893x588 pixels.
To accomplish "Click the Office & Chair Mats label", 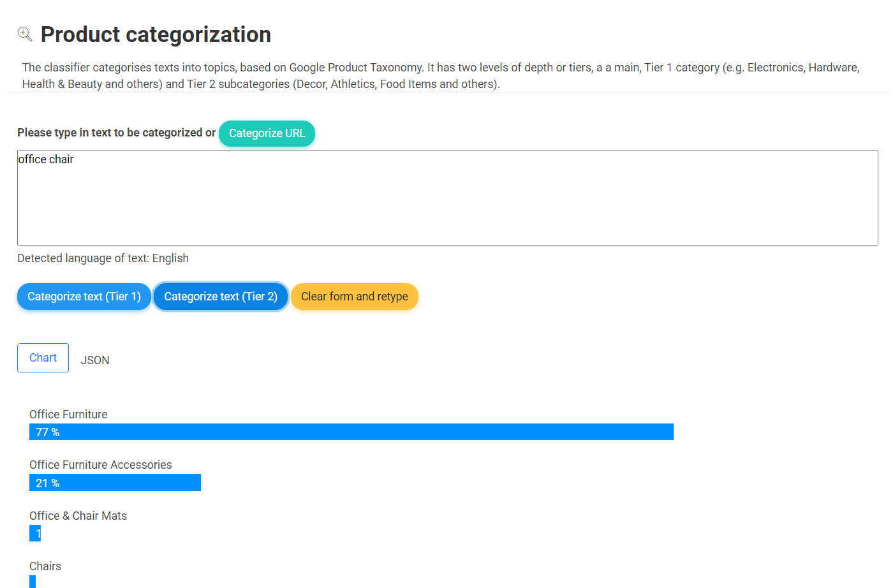I will coord(78,516).
